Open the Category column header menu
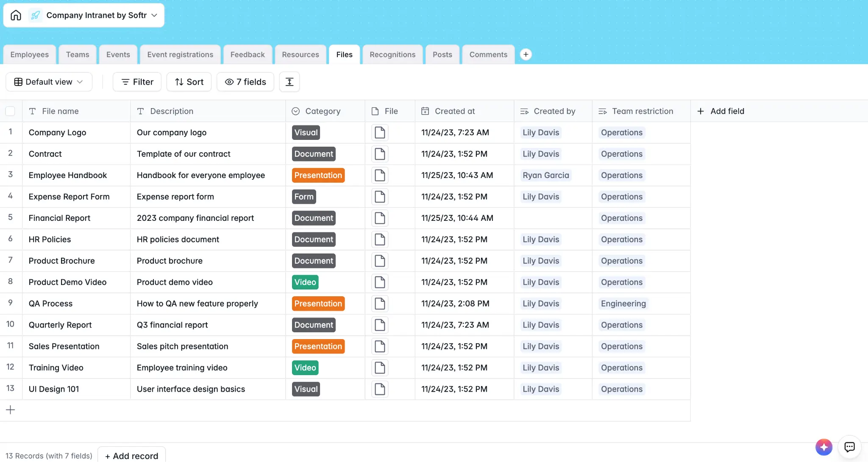The image size is (868, 462). (323, 111)
